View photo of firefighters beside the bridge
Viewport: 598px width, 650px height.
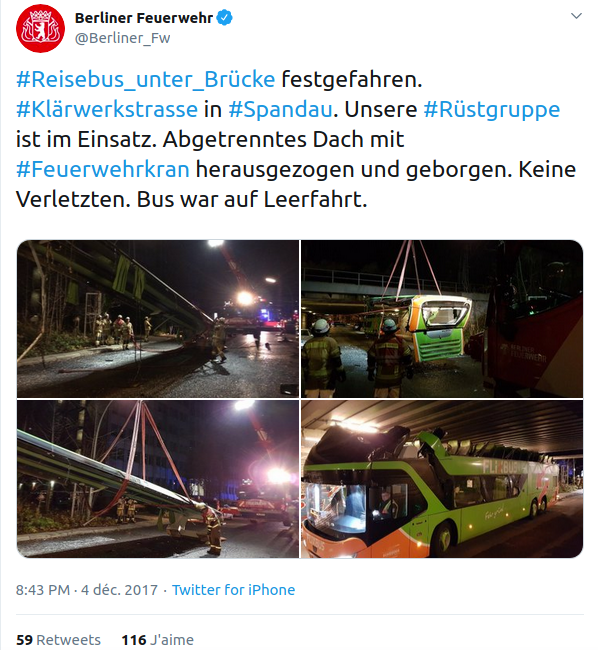click(157, 319)
